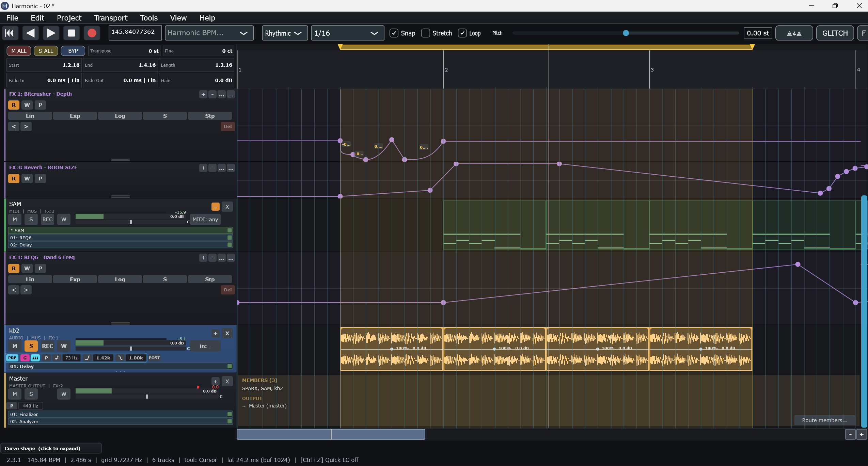Go to next point in REQ6 lane
This screenshot has height=466, width=868.
pos(26,290)
